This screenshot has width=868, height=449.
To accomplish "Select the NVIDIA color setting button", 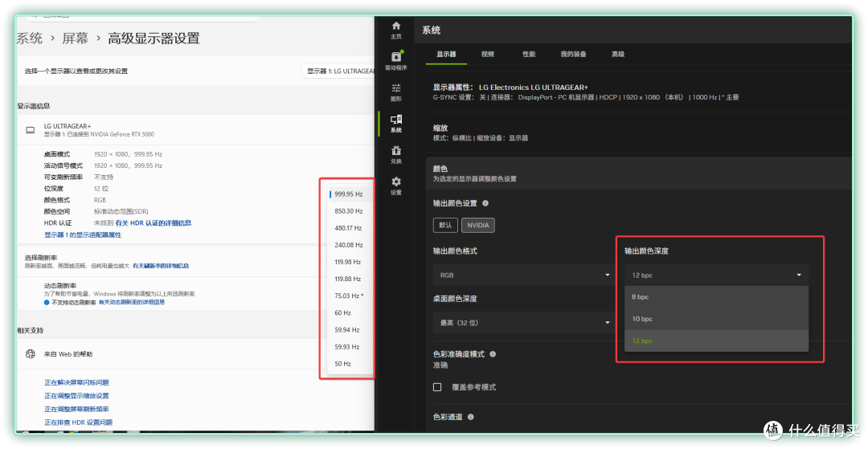I will click(477, 225).
